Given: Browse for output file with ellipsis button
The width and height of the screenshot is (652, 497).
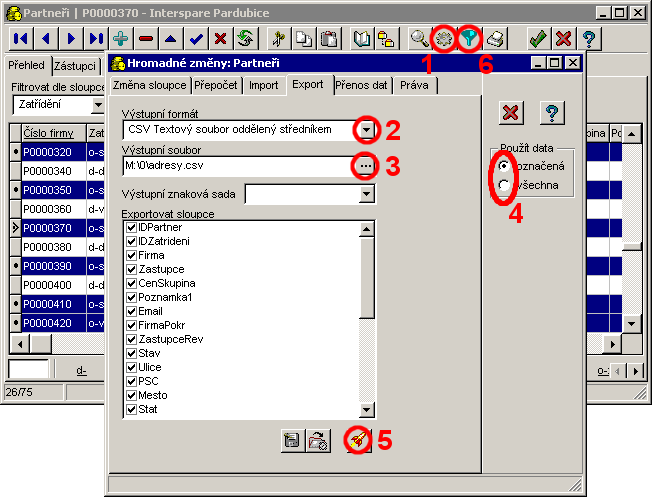Looking at the screenshot, I should (367, 165).
